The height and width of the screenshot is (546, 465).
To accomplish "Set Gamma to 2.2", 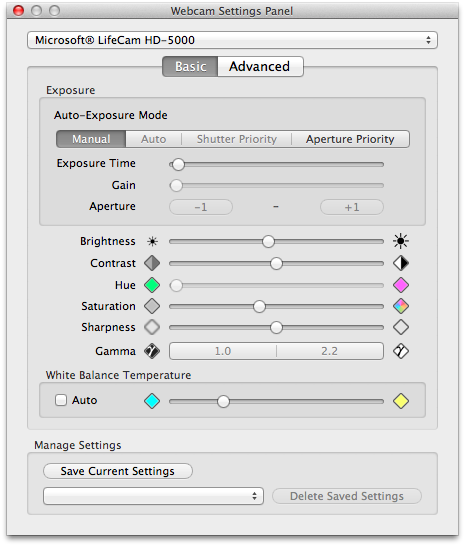I will 330,351.
